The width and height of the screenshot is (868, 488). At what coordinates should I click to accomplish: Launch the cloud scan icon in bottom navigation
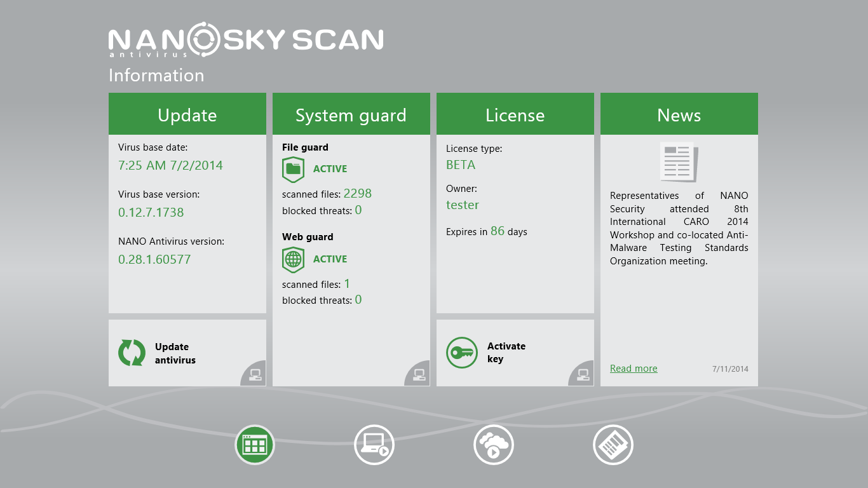coord(494,445)
